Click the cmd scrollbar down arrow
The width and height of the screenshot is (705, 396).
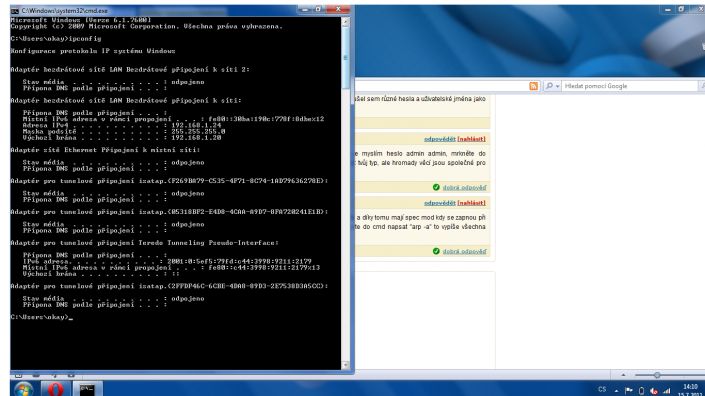[345, 365]
